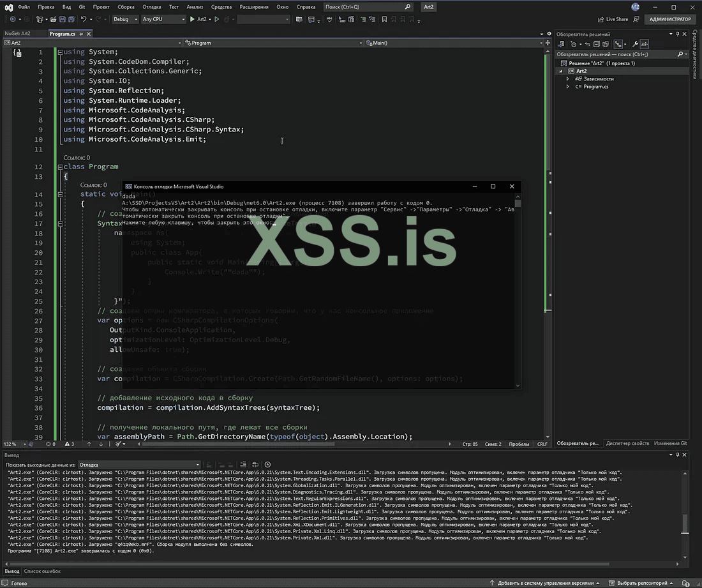Open the Отладка menu
702x588 pixels.
click(152, 7)
